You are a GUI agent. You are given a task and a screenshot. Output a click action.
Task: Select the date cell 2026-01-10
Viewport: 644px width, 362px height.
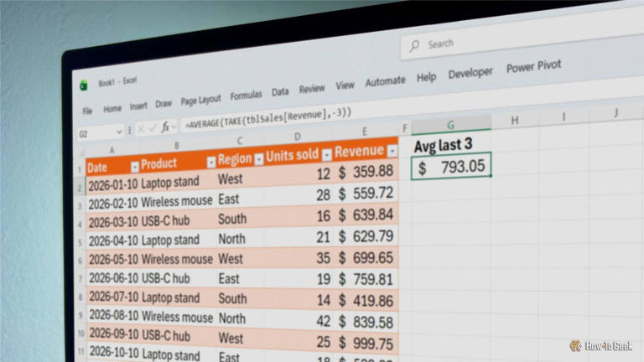point(112,184)
